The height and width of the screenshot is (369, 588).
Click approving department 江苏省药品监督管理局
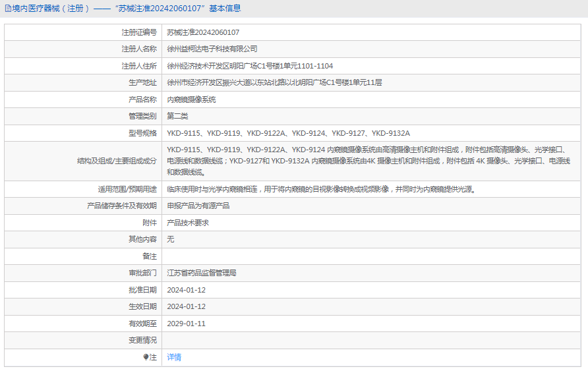pyautogui.click(x=201, y=273)
